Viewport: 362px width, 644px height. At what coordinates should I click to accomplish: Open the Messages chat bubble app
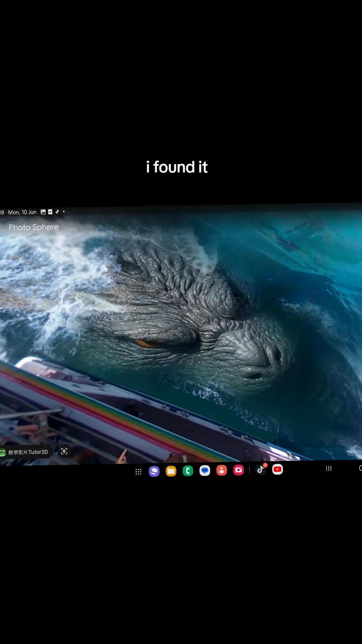[205, 471]
